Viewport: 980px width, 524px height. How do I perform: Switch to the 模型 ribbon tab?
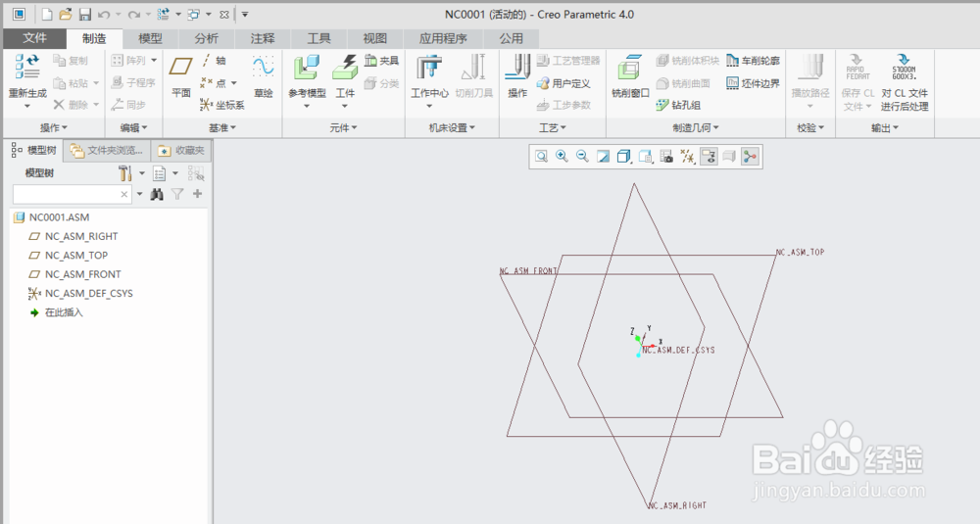(150, 39)
